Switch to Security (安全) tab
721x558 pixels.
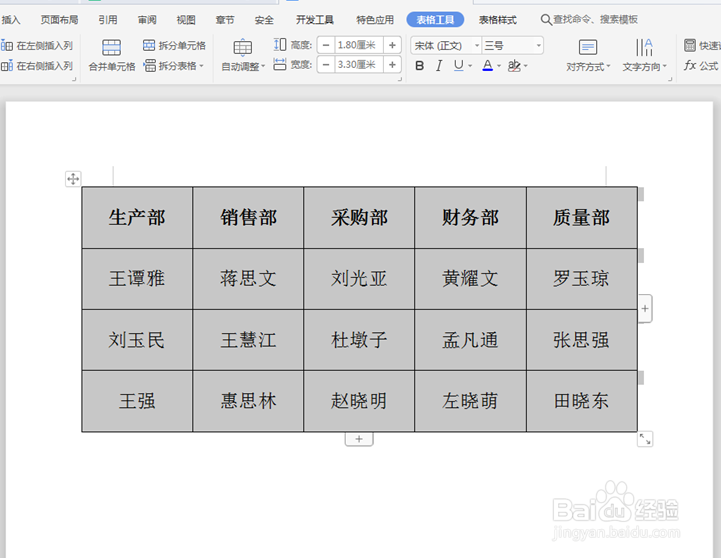(x=264, y=20)
